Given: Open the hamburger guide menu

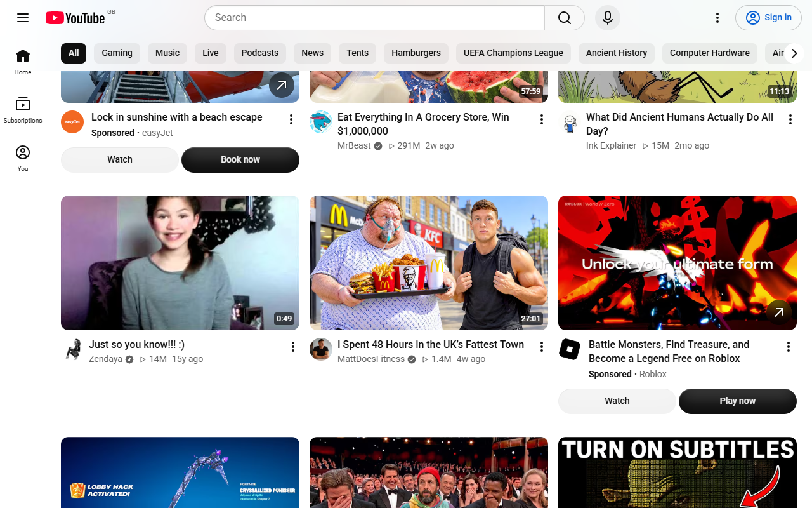Looking at the screenshot, I should [x=23, y=18].
